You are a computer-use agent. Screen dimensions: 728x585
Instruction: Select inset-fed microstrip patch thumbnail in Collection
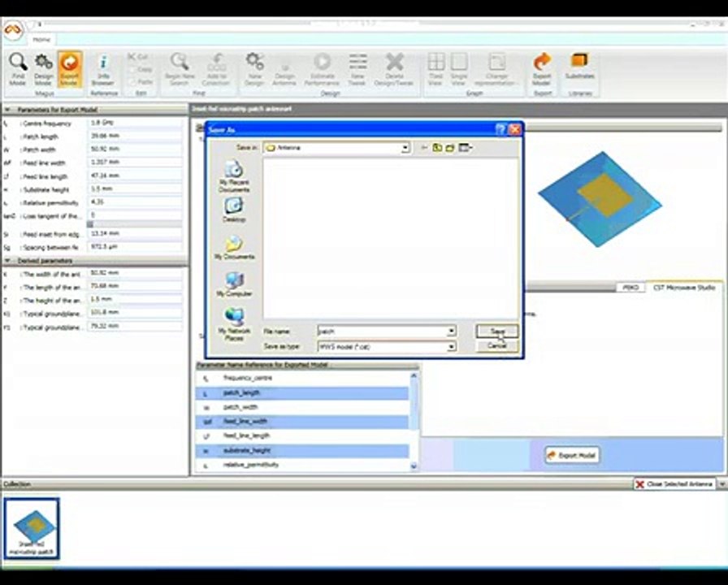point(32,528)
